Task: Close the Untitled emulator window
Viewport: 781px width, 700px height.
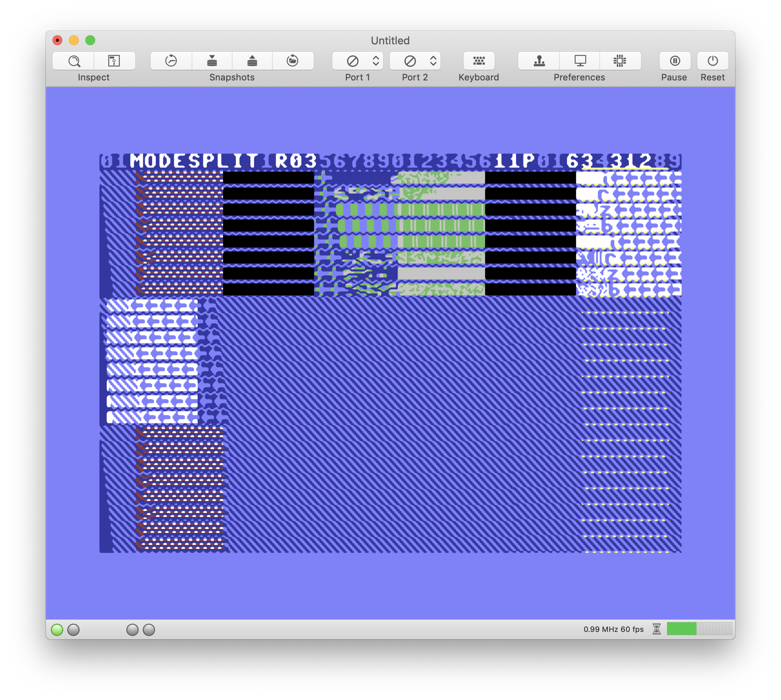Action: tap(57, 40)
